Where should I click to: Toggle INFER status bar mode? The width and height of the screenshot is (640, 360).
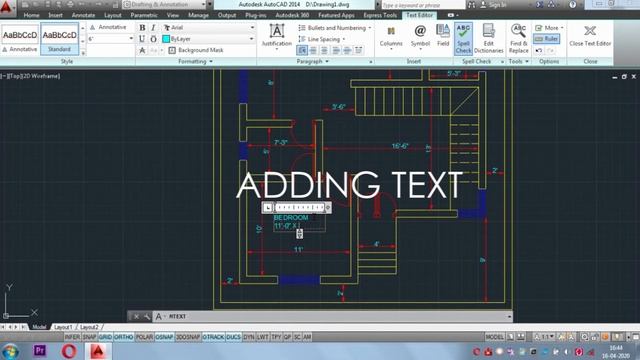[72, 337]
